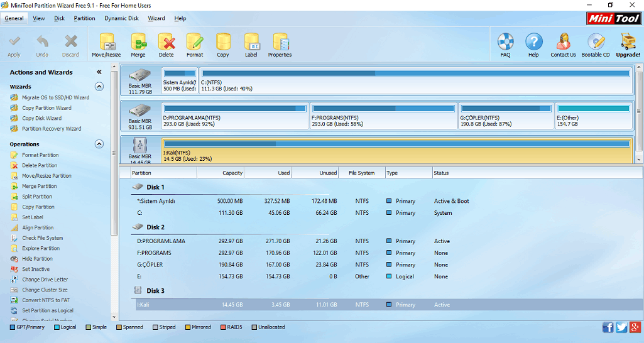Viewport: 644px width, 343px height.
Task: Click Change Drive Letter operation
Action: 45,280
